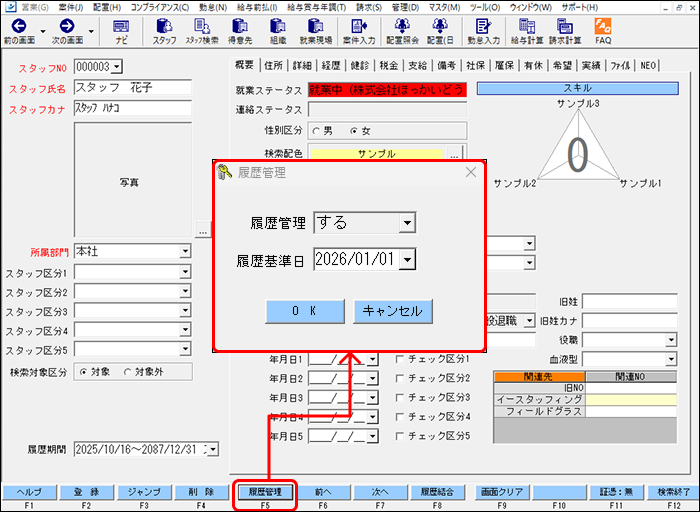Open the 請求計算 toolbar icon
The width and height of the screenshot is (700, 512).
click(565, 31)
